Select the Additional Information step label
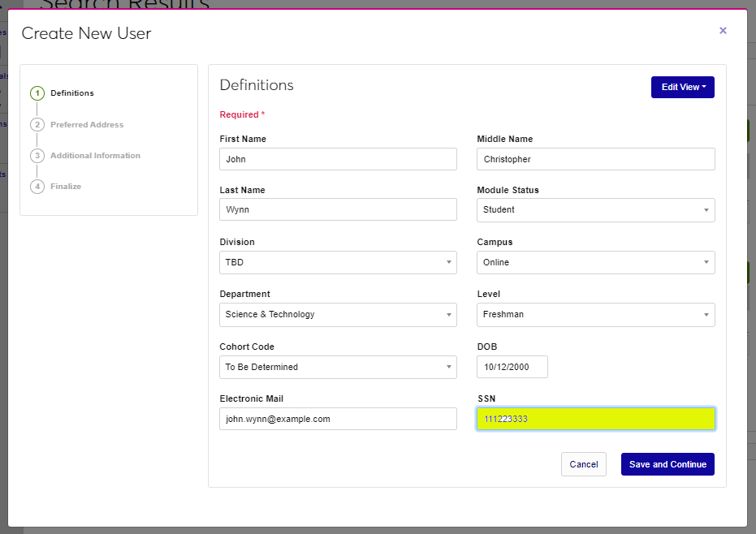The image size is (756, 534). [95, 156]
